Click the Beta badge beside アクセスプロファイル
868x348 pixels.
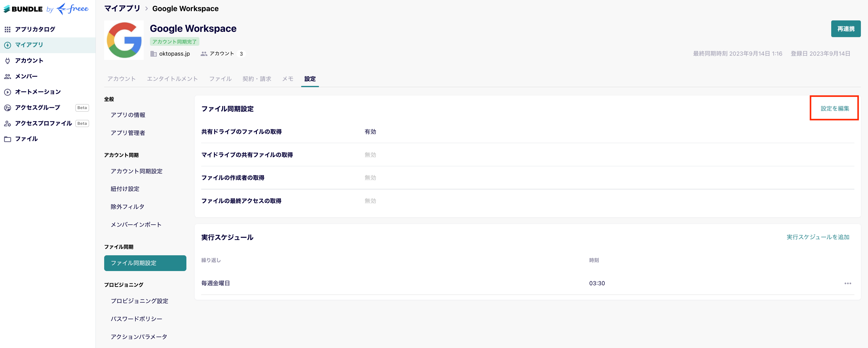click(x=82, y=123)
